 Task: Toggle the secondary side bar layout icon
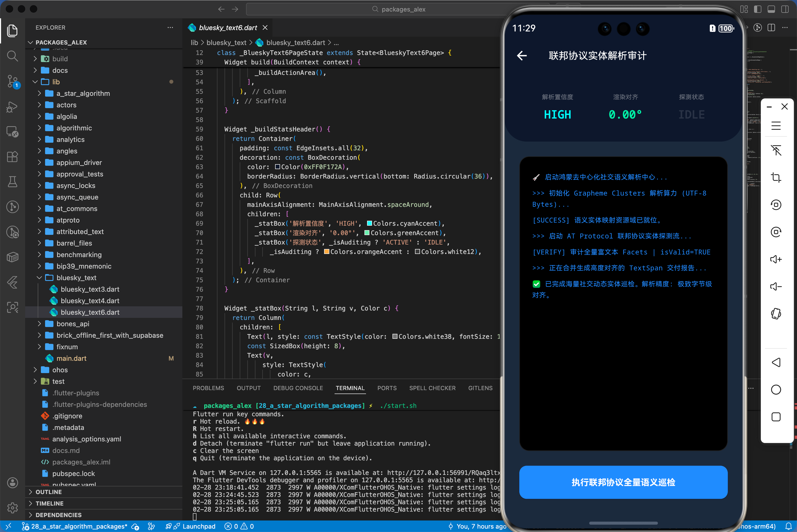[x=784, y=9]
